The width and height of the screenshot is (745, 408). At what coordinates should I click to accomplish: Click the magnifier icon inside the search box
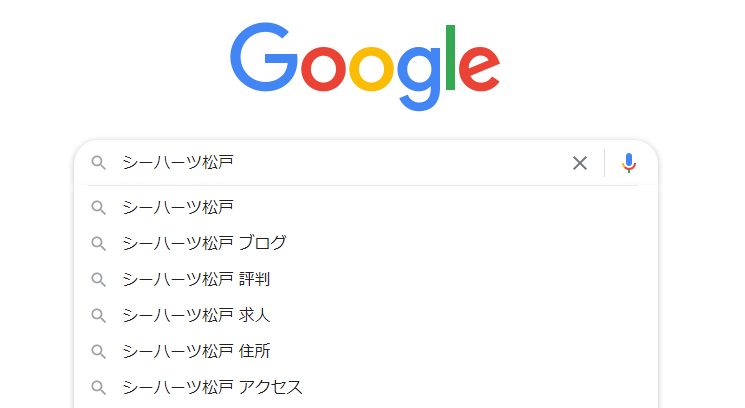click(x=99, y=163)
